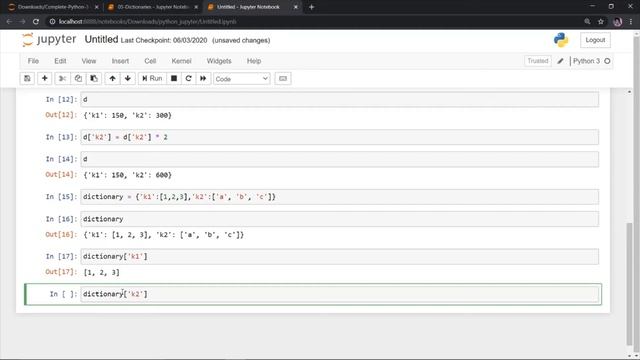The height and width of the screenshot is (360, 640).
Task: Click the Logout button
Action: pos(595,40)
